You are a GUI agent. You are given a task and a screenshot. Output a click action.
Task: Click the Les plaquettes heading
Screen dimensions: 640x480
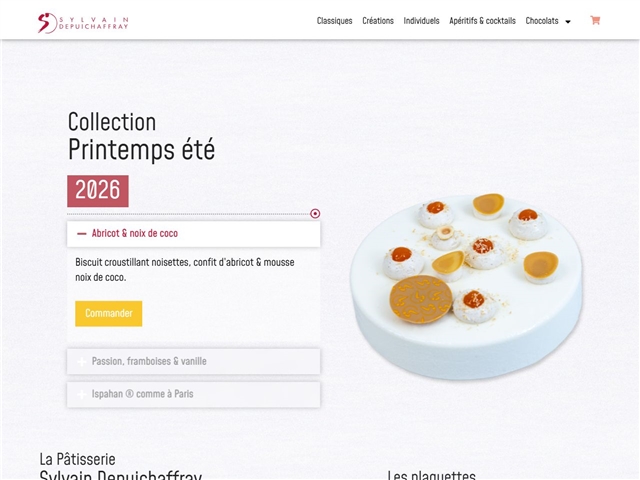(x=431, y=475)
